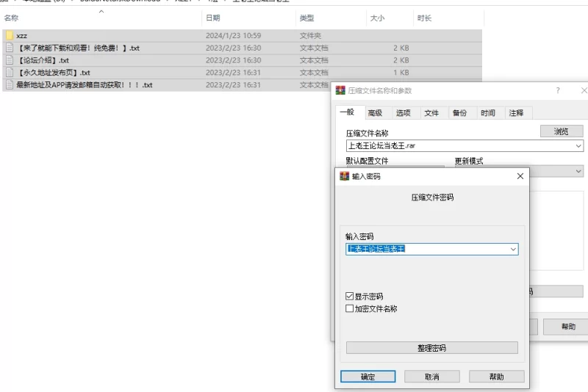
Task: Click the 整理密码 button
Action: coord(431,348)
